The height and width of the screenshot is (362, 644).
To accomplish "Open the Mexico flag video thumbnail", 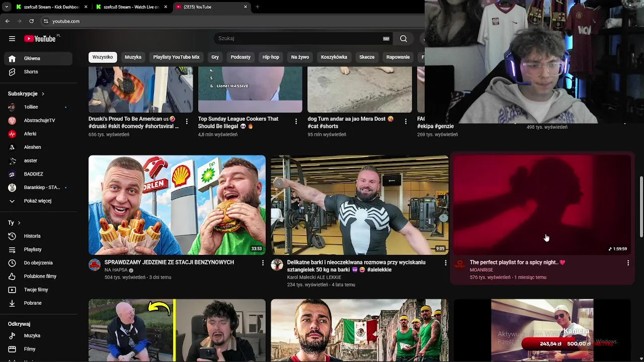I will 359,330.
